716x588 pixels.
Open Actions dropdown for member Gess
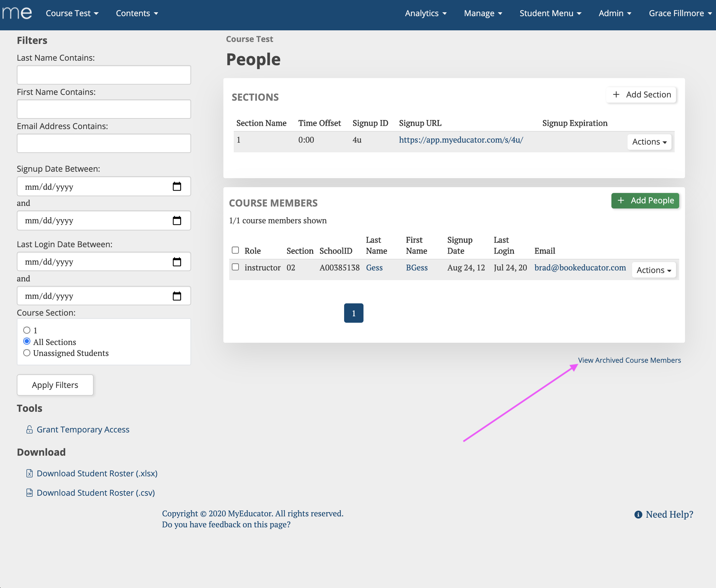653,270
